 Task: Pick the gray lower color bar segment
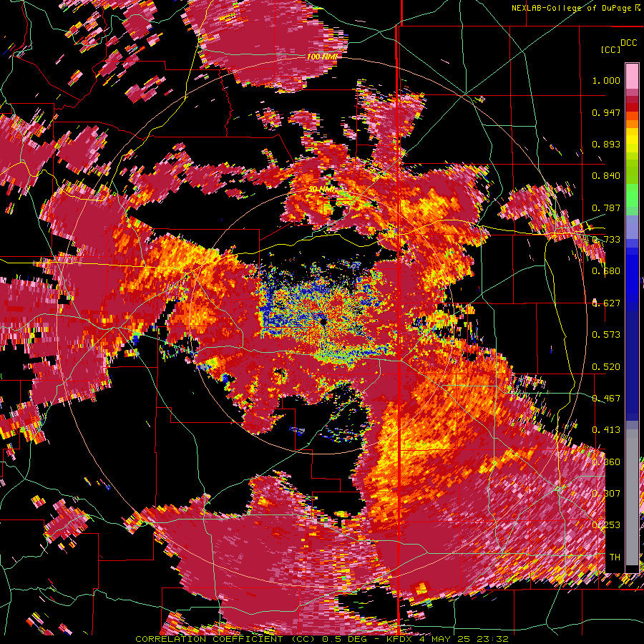(632, 497)
